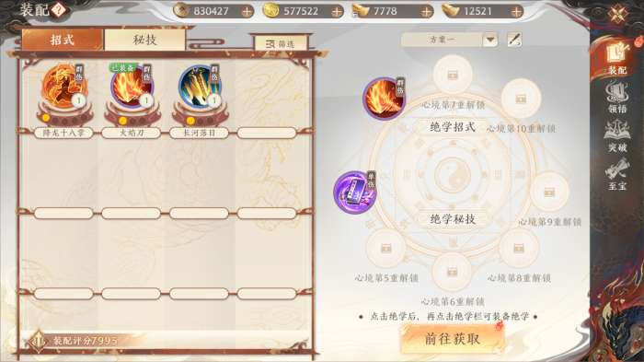Click the edit brush icon beside 方案一

point(514,40)
